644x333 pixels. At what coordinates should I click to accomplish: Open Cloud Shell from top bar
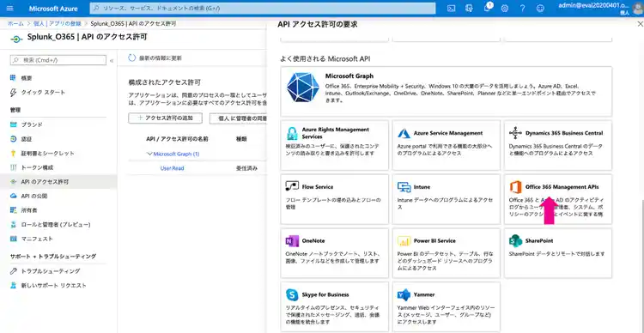[x=451, y=9]
